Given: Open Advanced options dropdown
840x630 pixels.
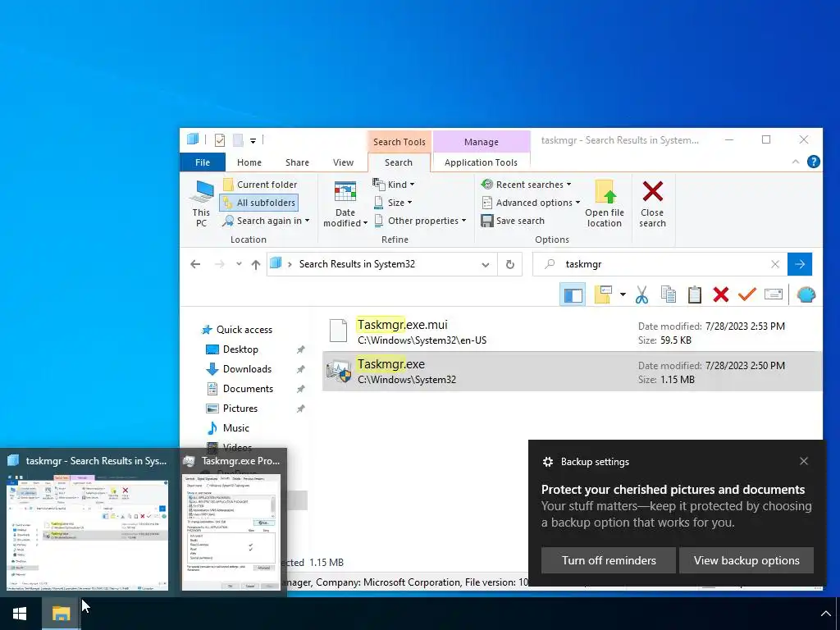Looking at the screenshot, I should pyautogui.click(x=531, y=203).
